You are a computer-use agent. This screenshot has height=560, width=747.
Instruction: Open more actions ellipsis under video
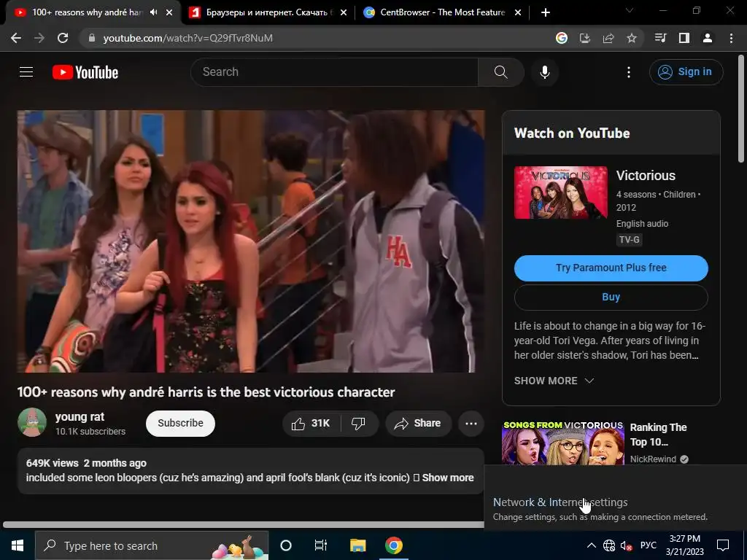pyautogui.click(x=471, y=424)
